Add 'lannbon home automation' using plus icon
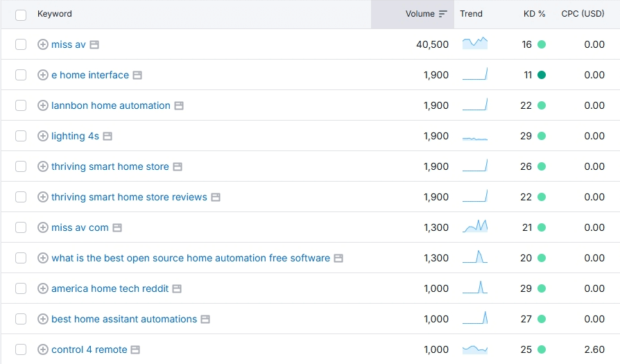This screenshot has width=620, height=364. (x=42, y=105)
